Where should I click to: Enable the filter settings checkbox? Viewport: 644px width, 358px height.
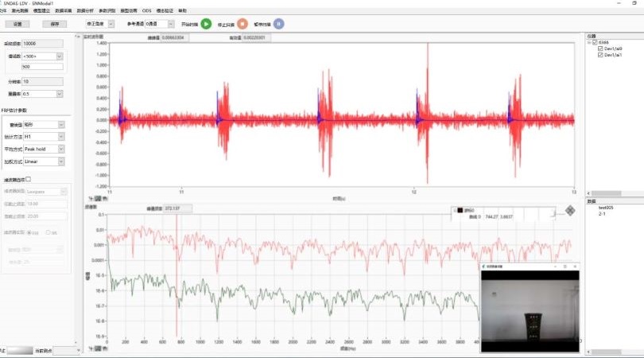click(x=29, y=180)
